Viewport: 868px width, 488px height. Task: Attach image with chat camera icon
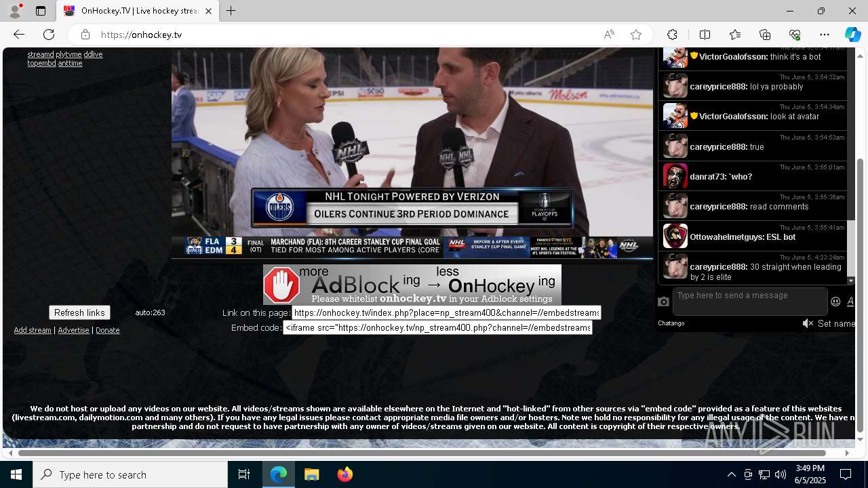pos(663,302)
